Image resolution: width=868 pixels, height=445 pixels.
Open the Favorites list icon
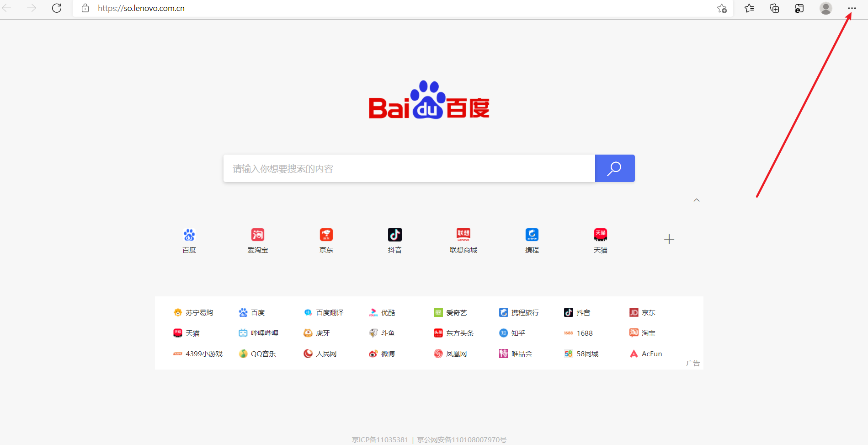coord(749,8)
